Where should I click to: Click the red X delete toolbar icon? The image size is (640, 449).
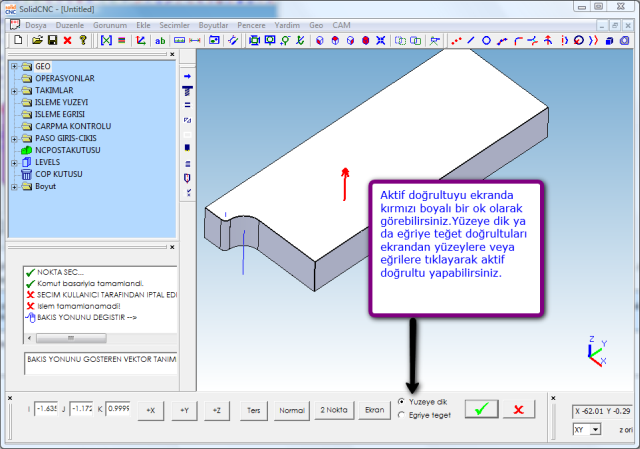(x=67, y=41)
